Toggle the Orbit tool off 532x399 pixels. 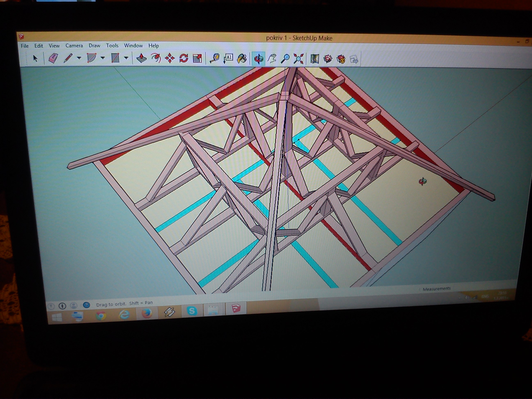click(259, 59)
